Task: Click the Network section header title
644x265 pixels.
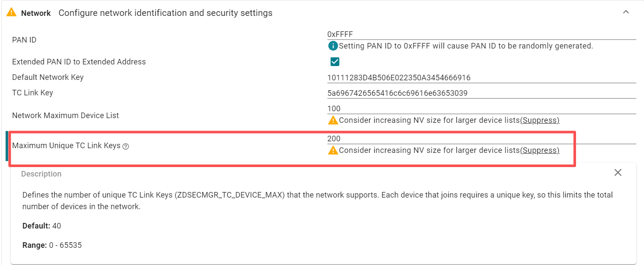Action: coord(36,13)
